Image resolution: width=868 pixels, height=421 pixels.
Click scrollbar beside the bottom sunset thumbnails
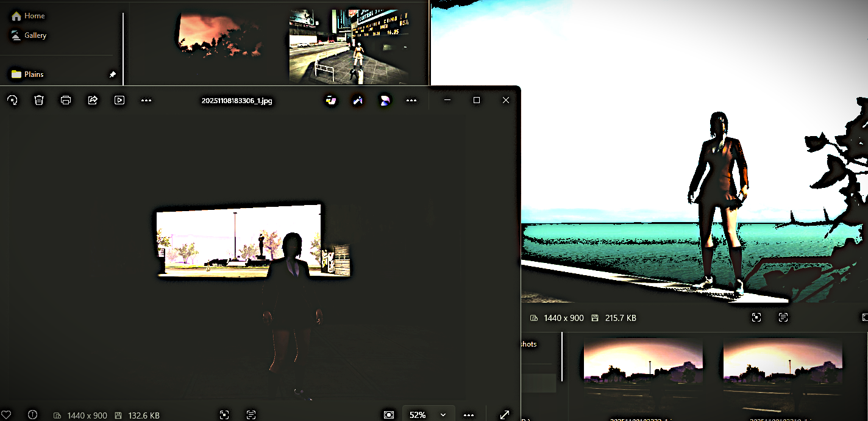[562, 357]
